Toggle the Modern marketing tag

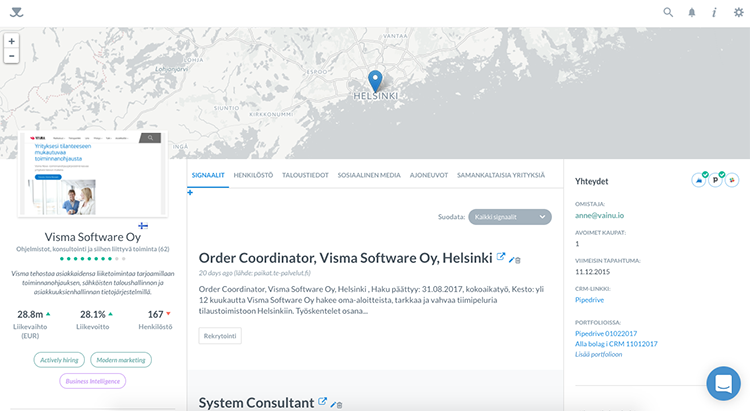[x=121, y=359]
